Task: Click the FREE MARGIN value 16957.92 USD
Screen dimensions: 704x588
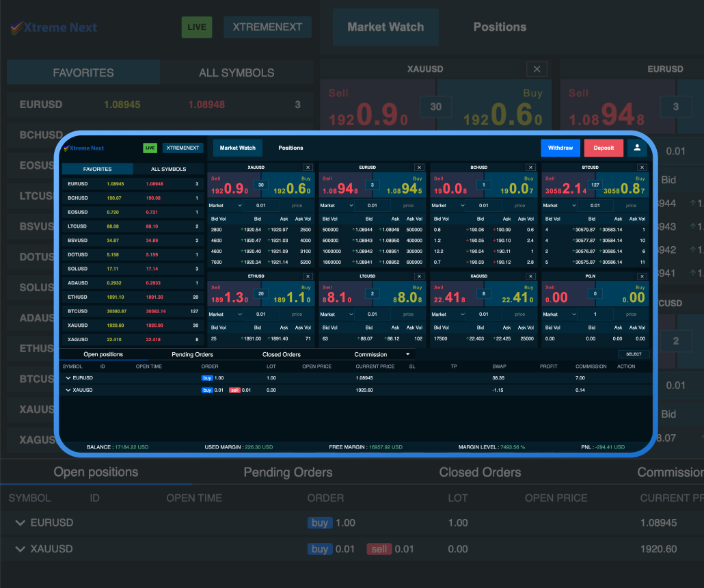Action: 385,447
